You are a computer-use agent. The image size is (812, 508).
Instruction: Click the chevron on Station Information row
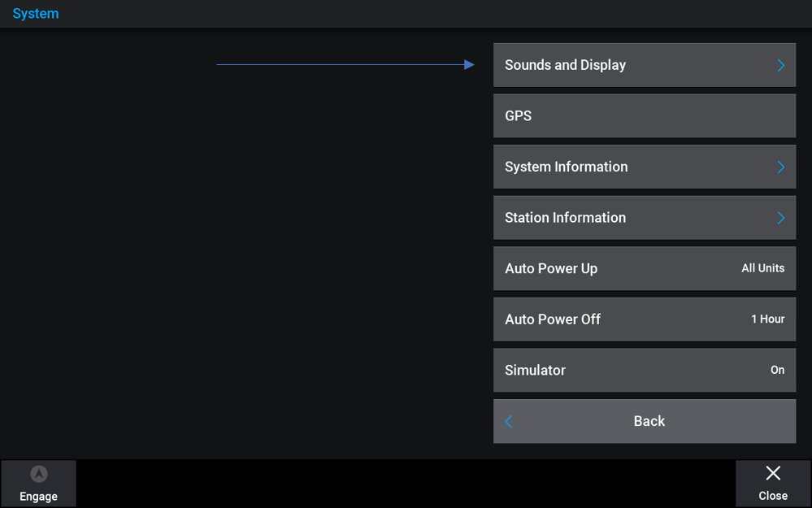781,218
